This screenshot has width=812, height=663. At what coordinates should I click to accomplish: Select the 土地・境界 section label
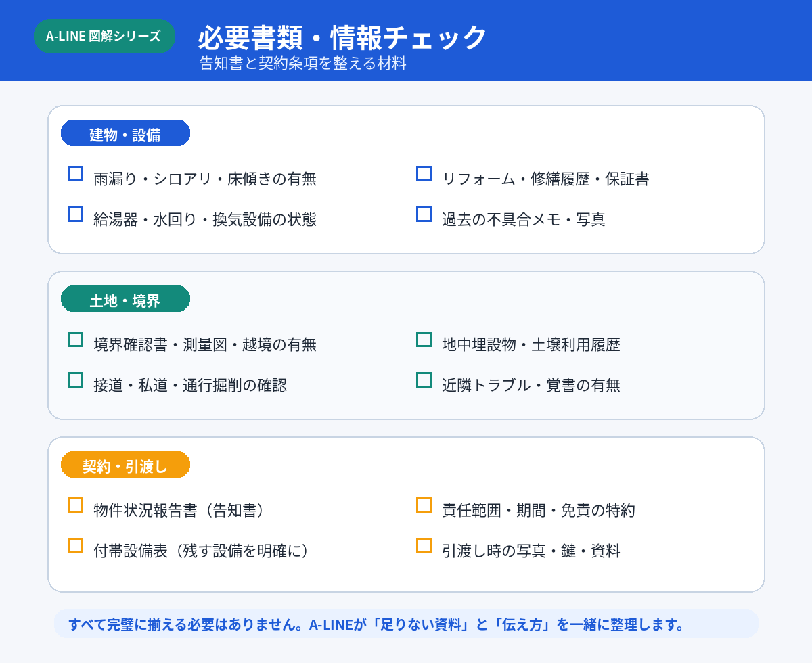(x=125, y=299)
